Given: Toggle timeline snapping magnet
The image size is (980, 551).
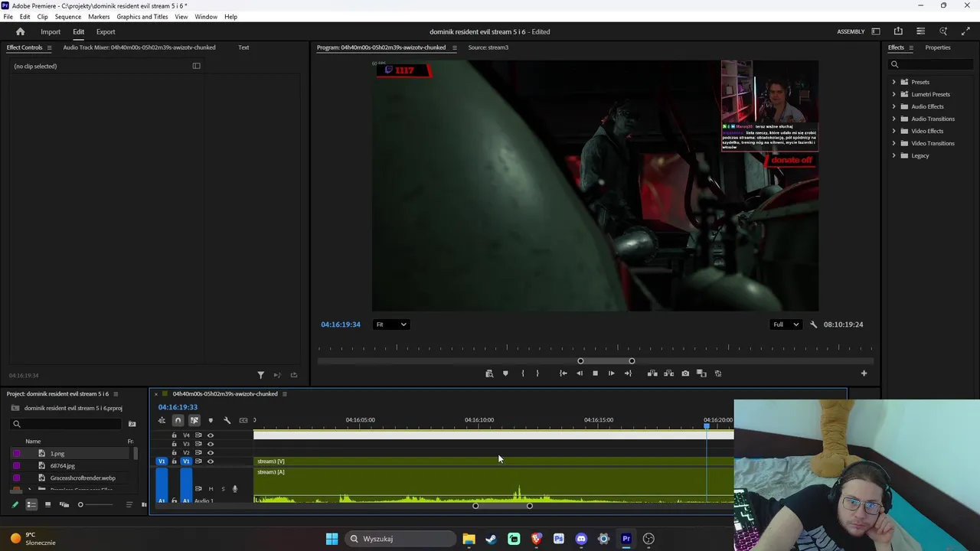Looking at the screenshot, I should click(178, 420).
